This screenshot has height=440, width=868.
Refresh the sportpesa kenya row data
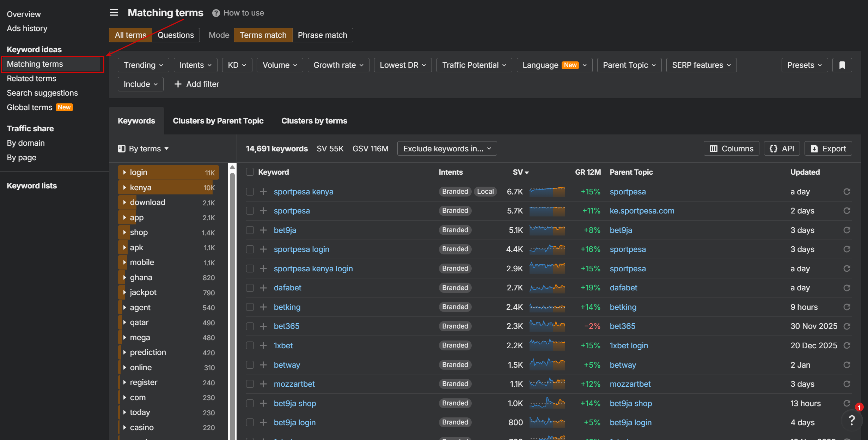coord(846,192)
